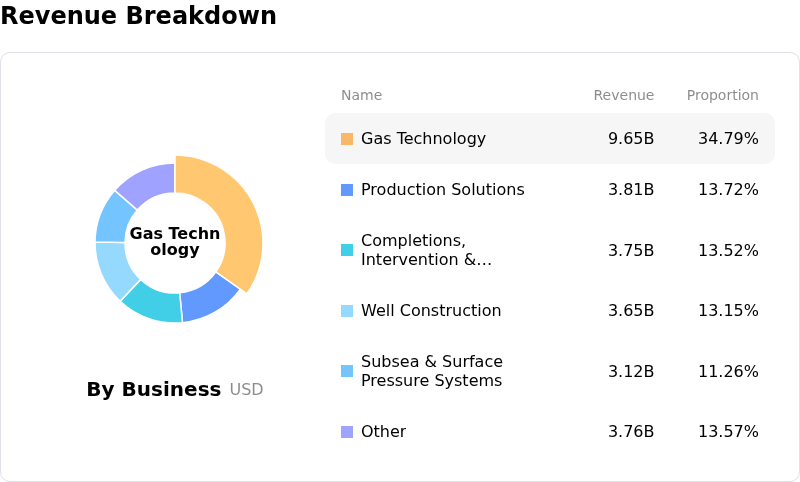
Task: Click the Subsea & Surface Pressure Systems swatch
Action: point(347,371)
